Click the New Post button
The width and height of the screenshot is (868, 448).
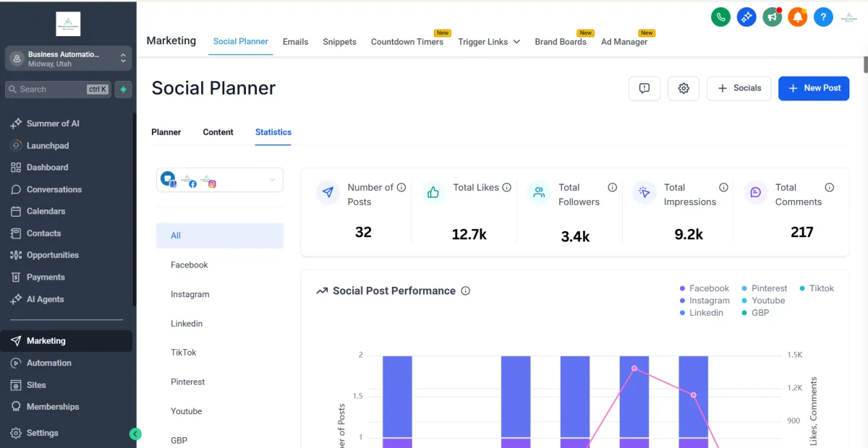(814, 88)
